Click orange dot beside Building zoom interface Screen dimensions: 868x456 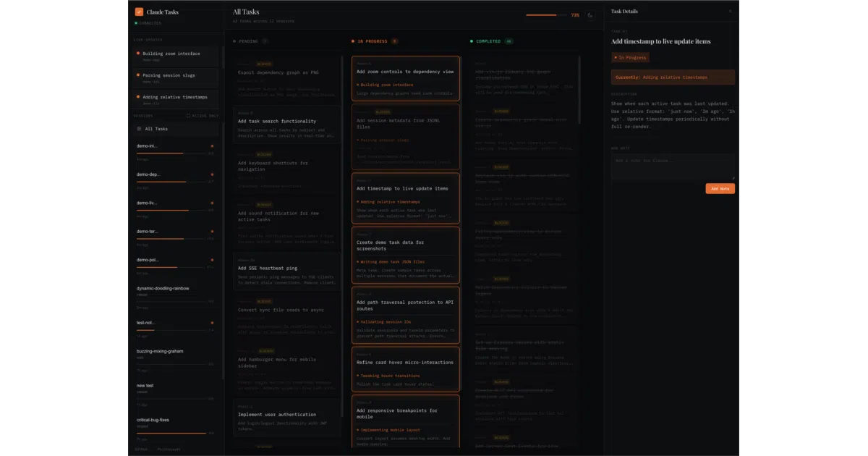(138, 54)
